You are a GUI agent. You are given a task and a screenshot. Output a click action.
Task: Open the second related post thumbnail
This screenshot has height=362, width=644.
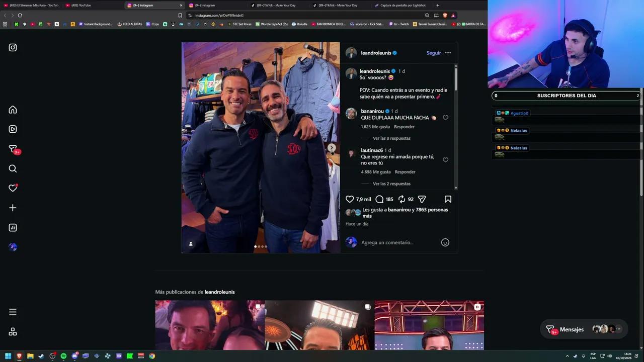pos(319,325)
